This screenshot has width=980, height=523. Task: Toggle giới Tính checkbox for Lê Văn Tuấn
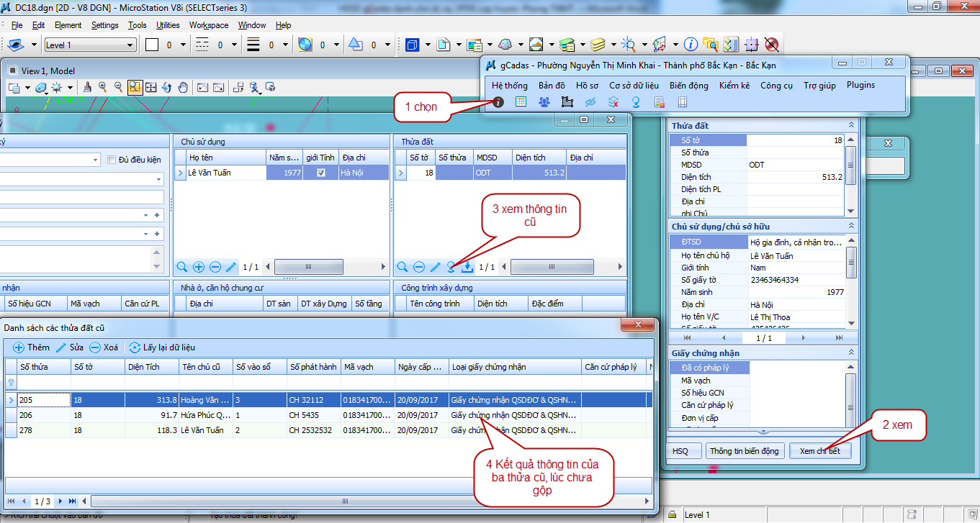pos(321,173)
